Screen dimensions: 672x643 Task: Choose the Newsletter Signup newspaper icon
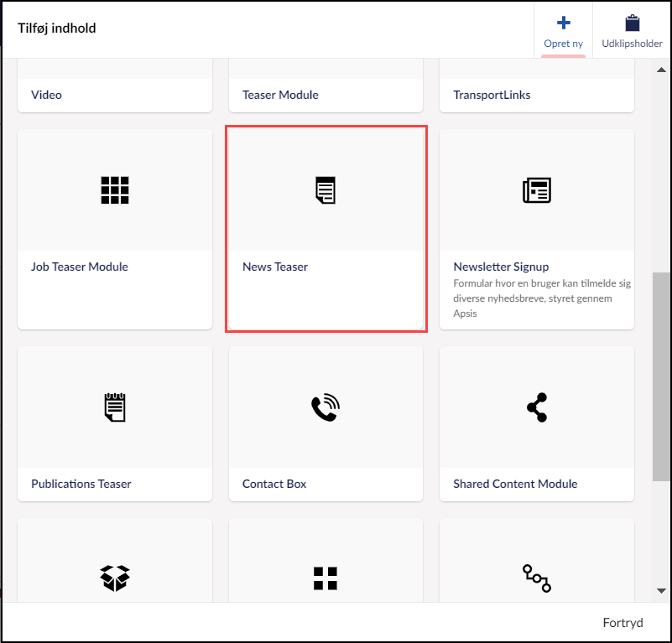(536, 190)
